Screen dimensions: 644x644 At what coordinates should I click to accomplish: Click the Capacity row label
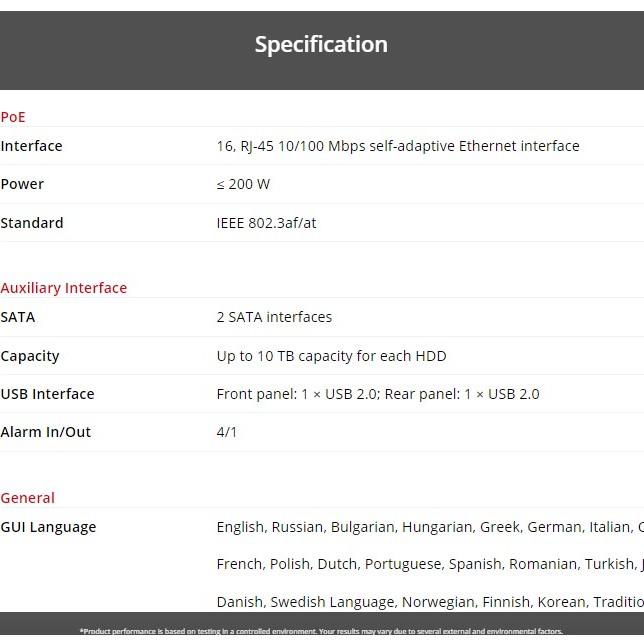click(30, 356)
